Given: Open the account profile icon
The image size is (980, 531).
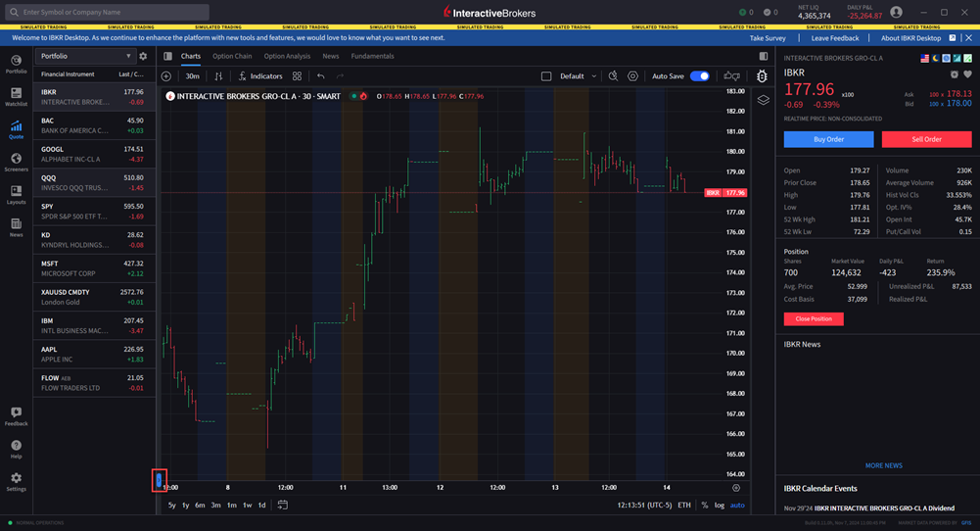Looking at the screenshot, I should click(x=896, y=13).
